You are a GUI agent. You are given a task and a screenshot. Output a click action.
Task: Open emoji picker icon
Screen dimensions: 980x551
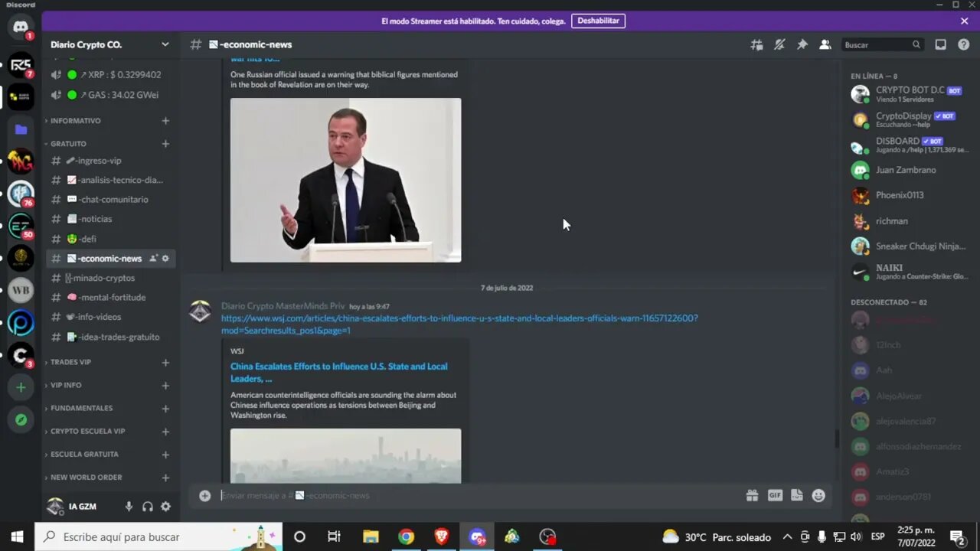click(818, 495)
